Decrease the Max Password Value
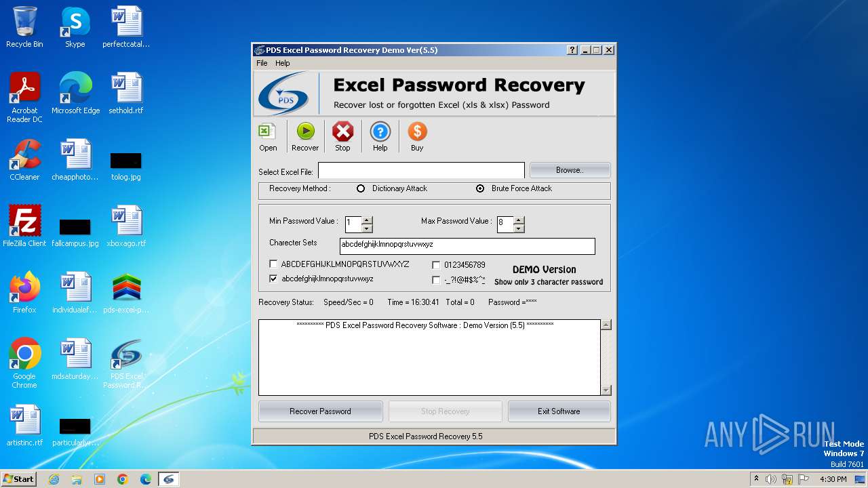The height and width of the screenshot is (488, 868). tap(519, 228)
